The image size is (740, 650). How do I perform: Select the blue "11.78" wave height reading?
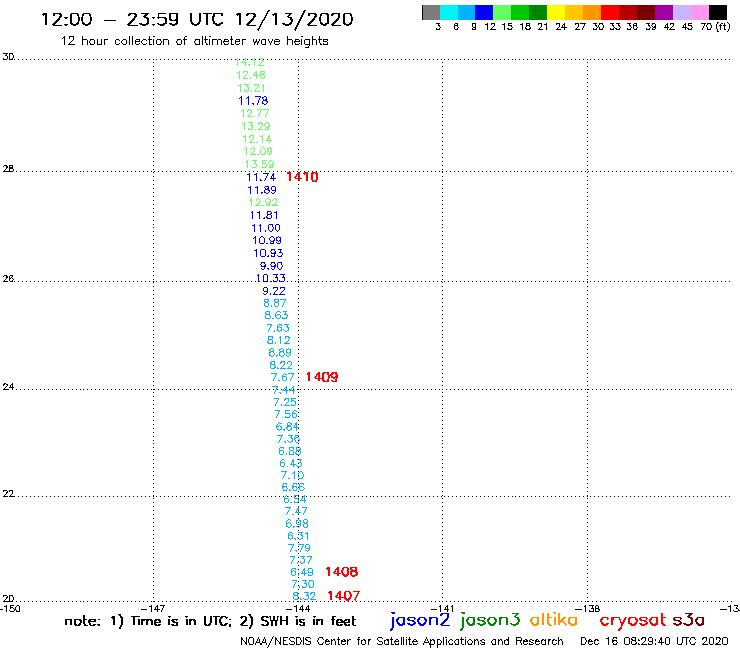coord(253,101)
